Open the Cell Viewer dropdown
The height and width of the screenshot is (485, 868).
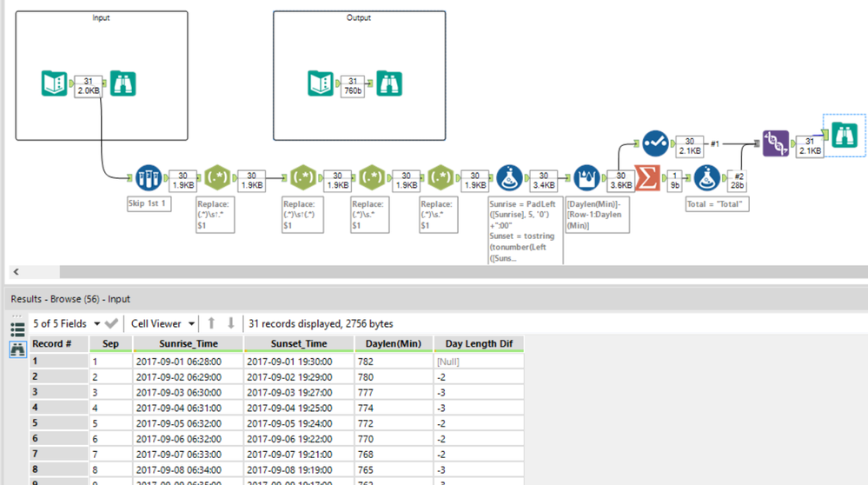[162, 323]
